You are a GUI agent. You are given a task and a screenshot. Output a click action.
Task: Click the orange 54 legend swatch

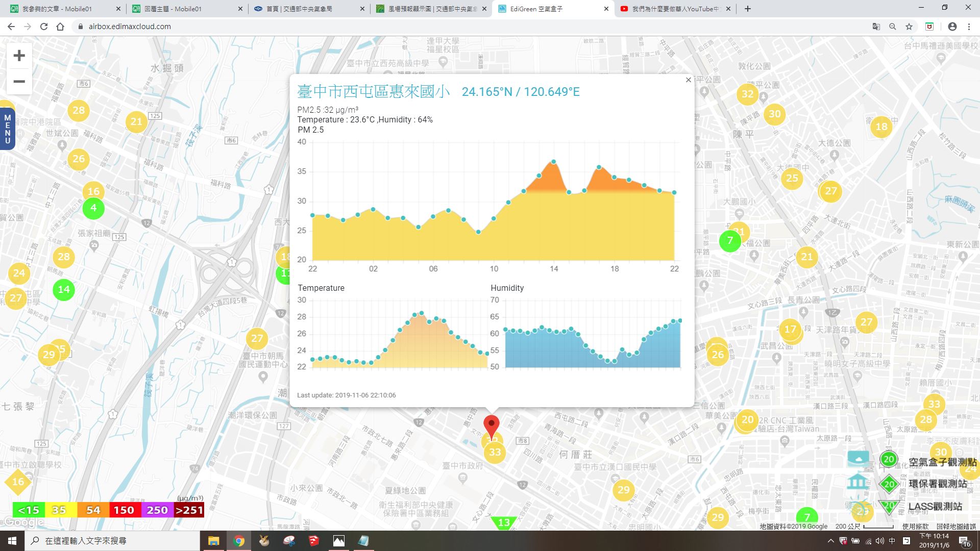[93, 510]
